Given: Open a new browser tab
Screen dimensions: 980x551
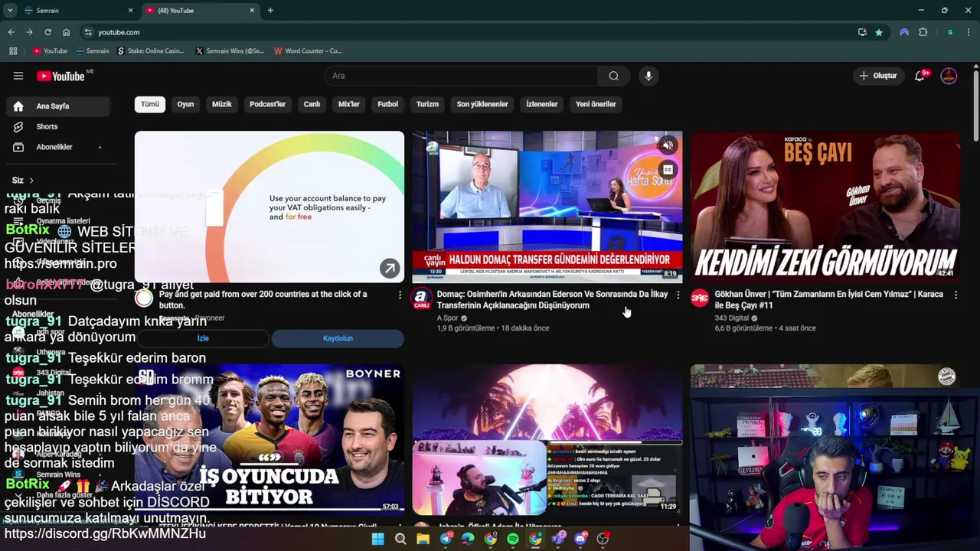Looking at the screenshot, I should (270, 11).
